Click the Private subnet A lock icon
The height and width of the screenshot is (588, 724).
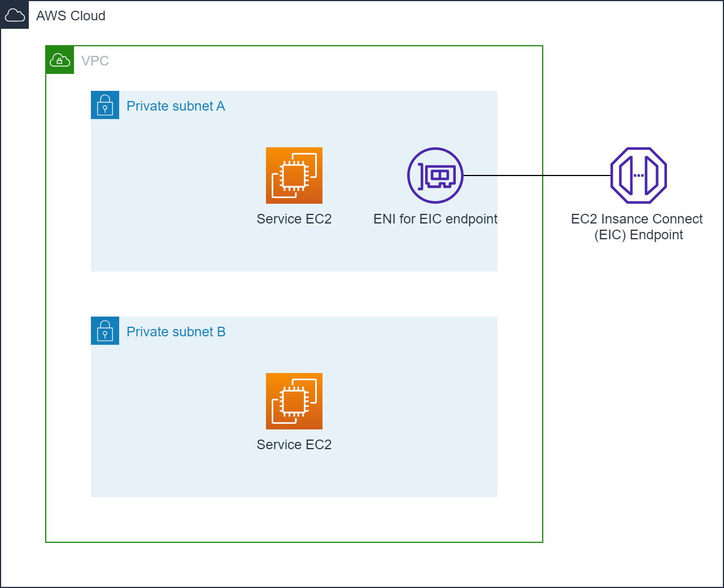click(105, 105)
